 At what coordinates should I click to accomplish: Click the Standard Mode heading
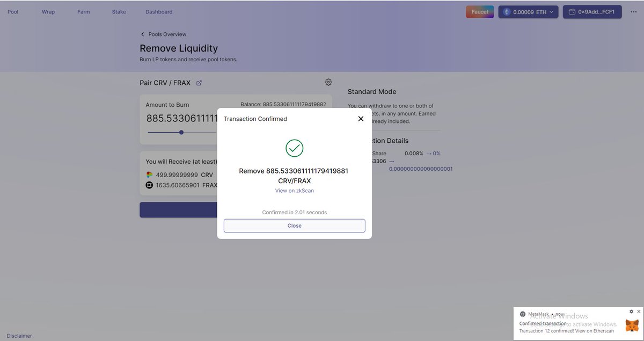click(372, 92)
